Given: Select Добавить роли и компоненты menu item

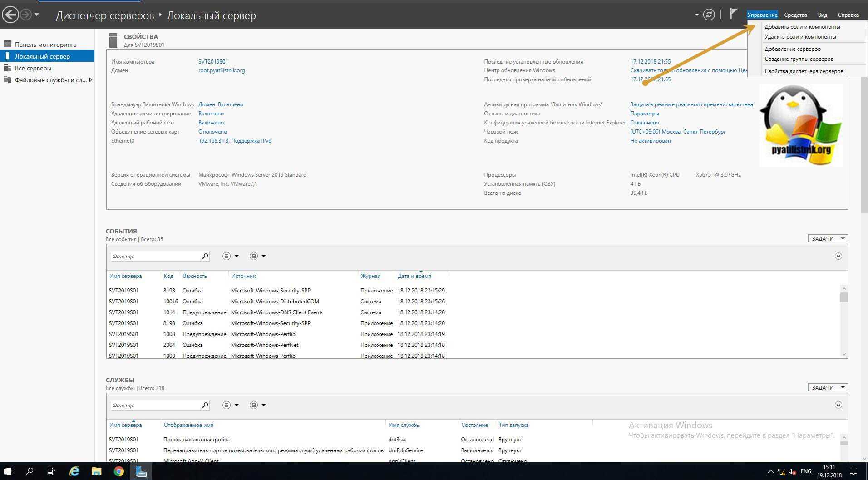Looking at the screenshot, I should pyautogui.click(x=802, y=27).
